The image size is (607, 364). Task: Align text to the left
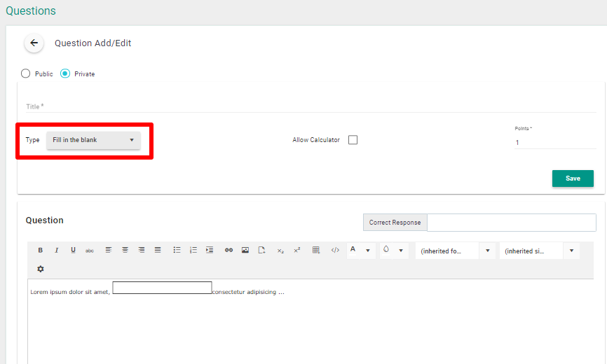point(109,251)
